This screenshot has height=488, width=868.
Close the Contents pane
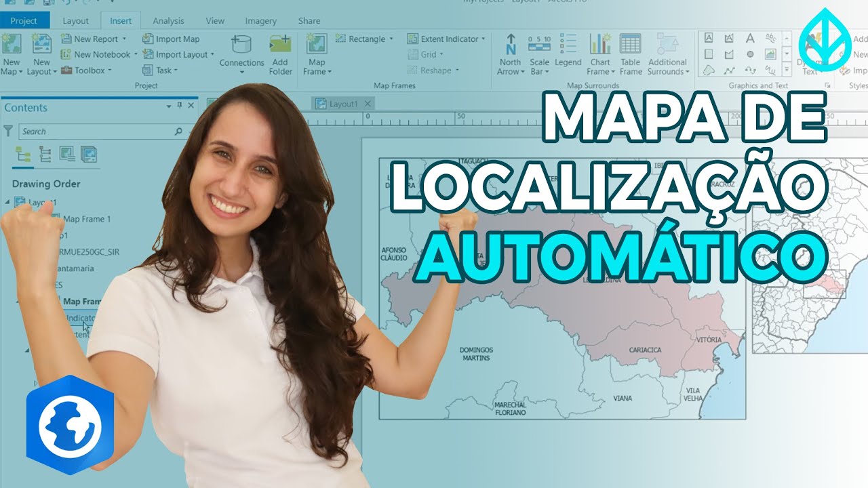pyautogui.click(x=191, y=106)
